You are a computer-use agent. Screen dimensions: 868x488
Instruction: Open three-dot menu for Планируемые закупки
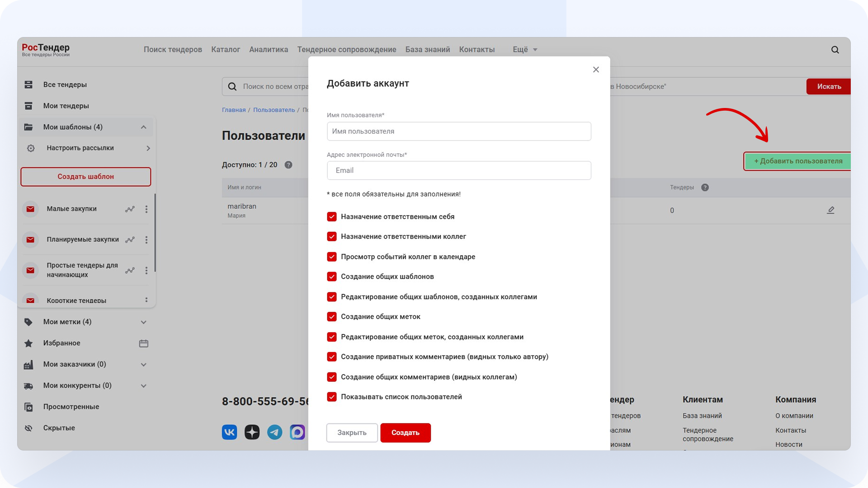(x=146, y=240)
